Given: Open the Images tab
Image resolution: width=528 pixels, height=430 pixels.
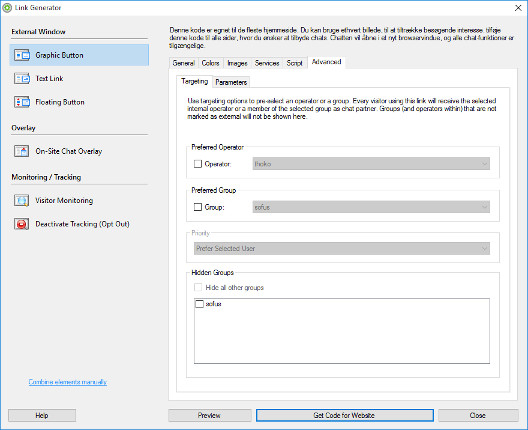Looking at the screenshot, I should [237, 63].
